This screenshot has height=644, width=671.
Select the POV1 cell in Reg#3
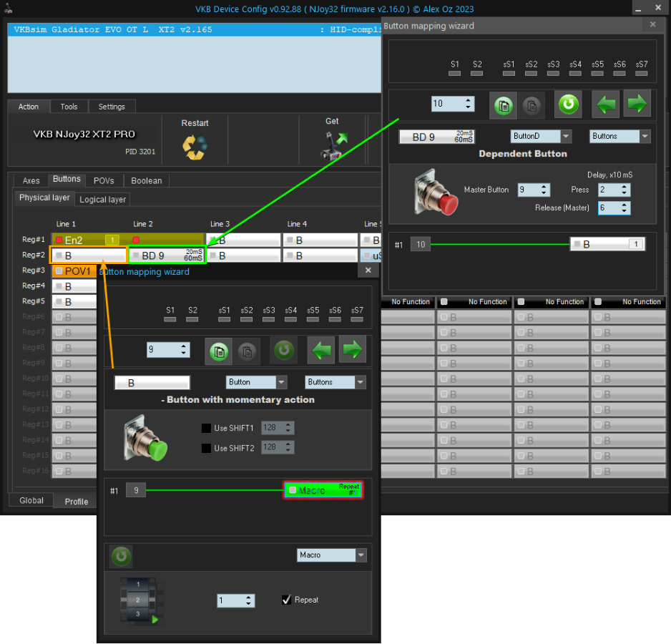74,271
